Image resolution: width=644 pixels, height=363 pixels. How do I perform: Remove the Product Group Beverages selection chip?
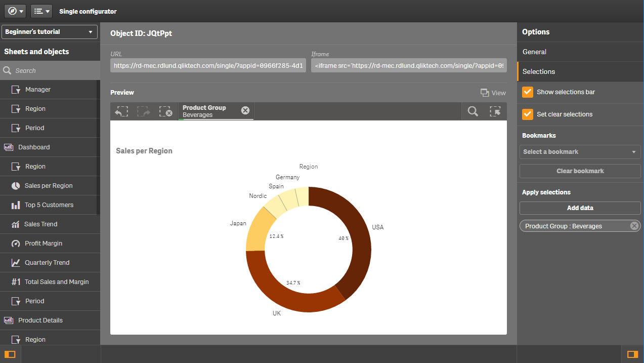634,226
